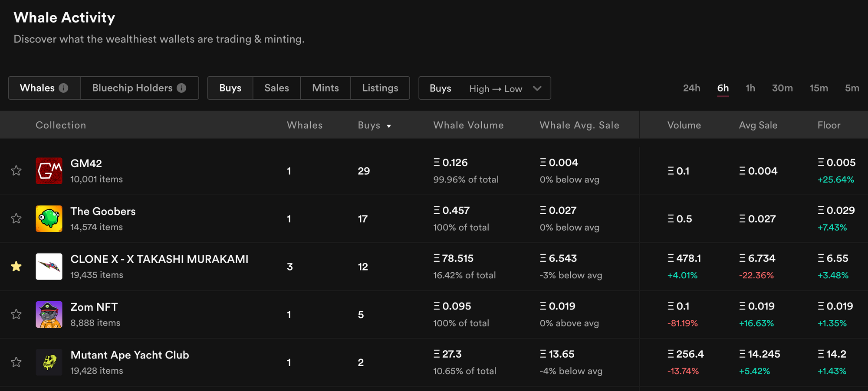
Task: Click the Buys column sort arrow
Action: click(x=389, y=126)
